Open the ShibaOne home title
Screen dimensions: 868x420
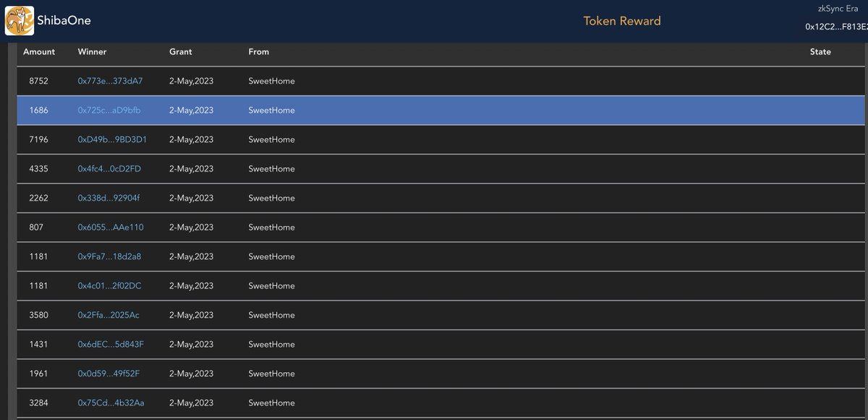pyautogui.click(x=64, y=20)
